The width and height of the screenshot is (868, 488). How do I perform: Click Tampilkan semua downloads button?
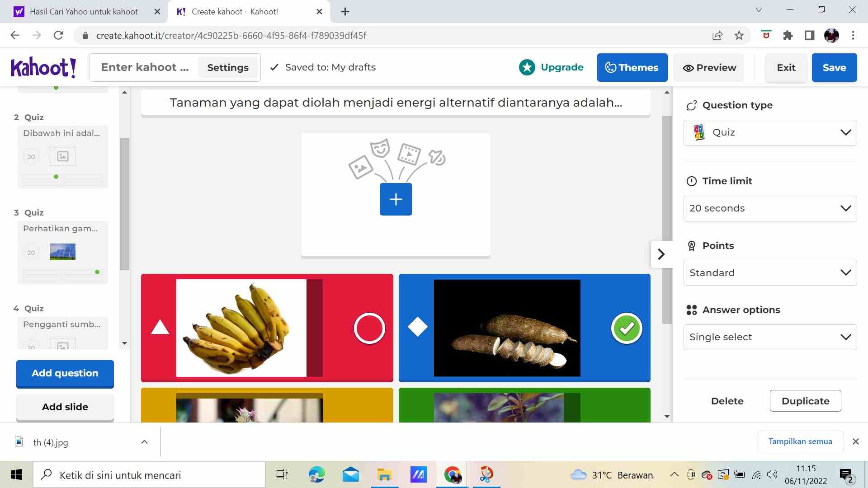[800, 441]
